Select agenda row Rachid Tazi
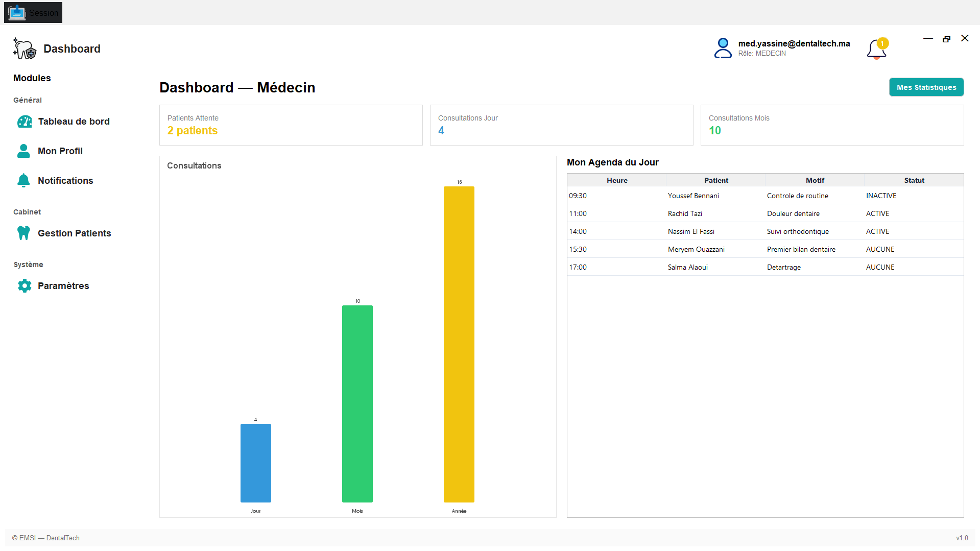The width and height of the screenshot is (980, 551). [x=766, y=213]
